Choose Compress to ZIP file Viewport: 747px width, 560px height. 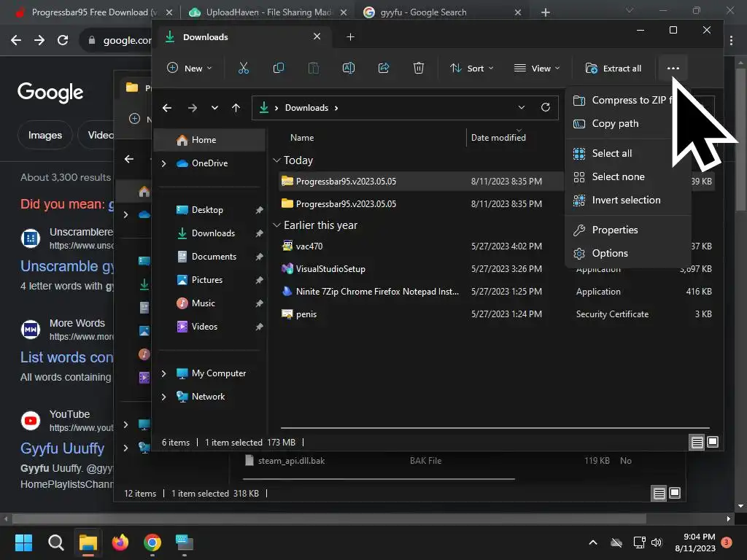point(628,100)
